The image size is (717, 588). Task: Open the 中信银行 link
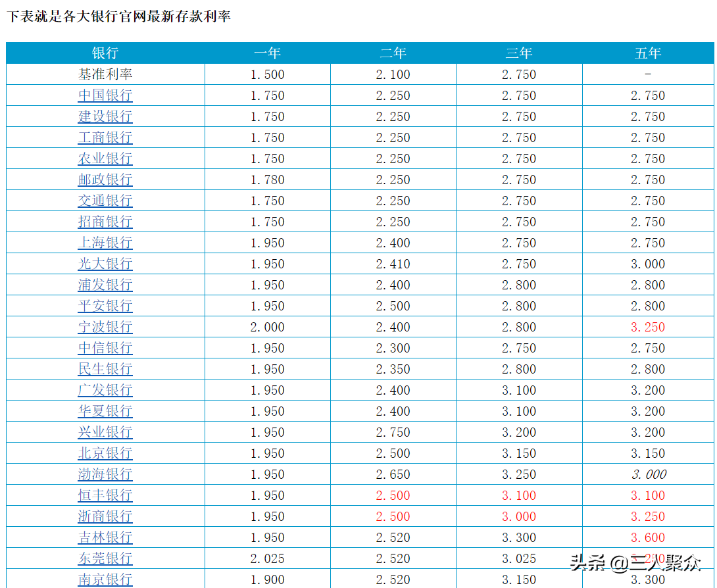[105, 347]
